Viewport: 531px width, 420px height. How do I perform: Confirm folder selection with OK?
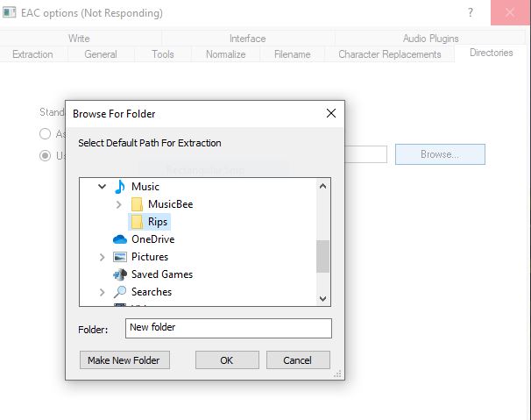227,360
